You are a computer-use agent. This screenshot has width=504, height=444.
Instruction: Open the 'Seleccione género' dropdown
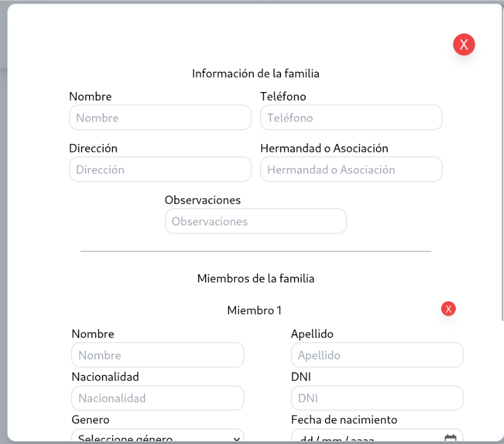(x=148, y=438)
